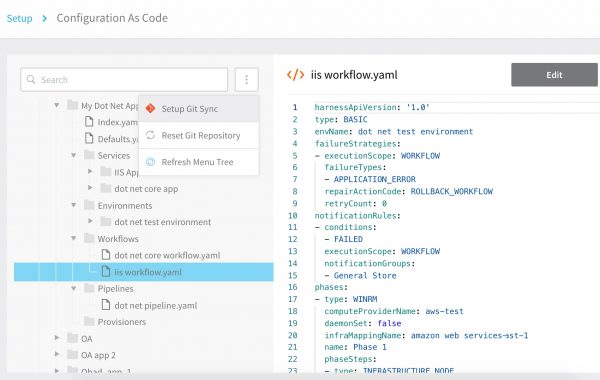Click the dot net core workflow.yaml file icon
The image size is (600, 380).
[106, 255]
